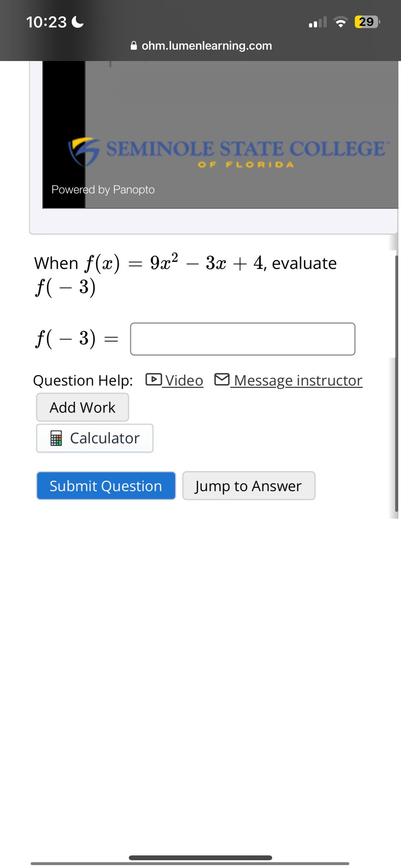Click Powered by Panopto text

point(103,189)
